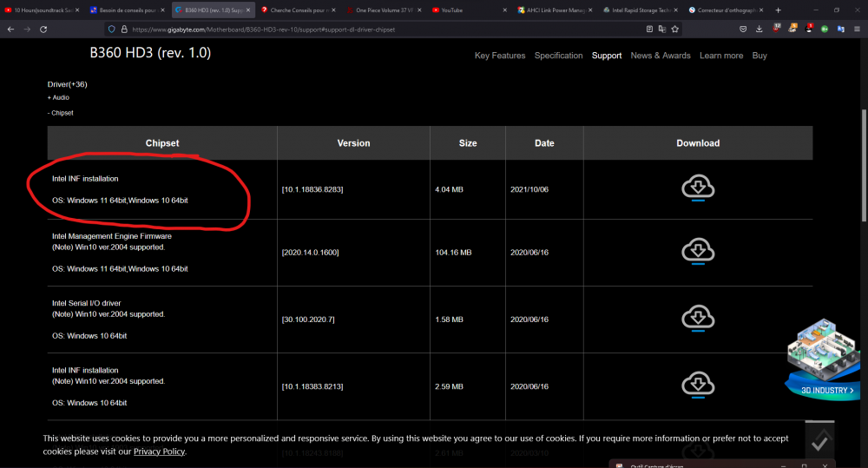Bookmark this page with the star
This screenshot has width=868, height=468.
[x=674, y=30]
